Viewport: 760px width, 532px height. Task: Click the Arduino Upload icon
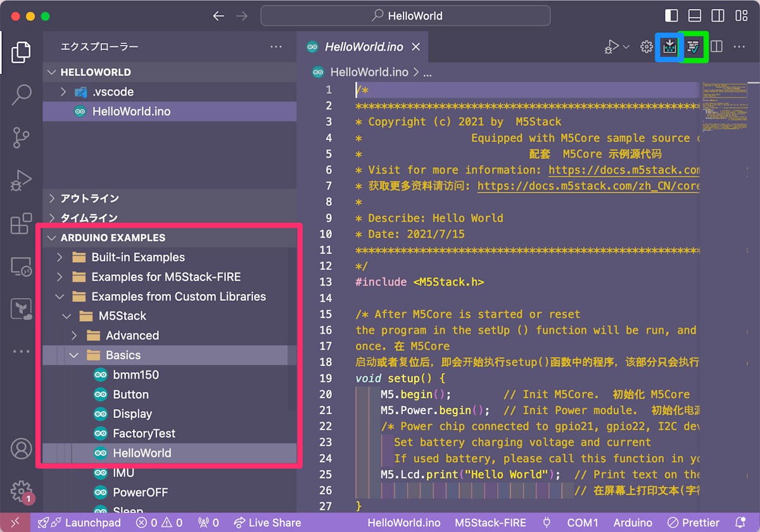click(x=669, y=46)
